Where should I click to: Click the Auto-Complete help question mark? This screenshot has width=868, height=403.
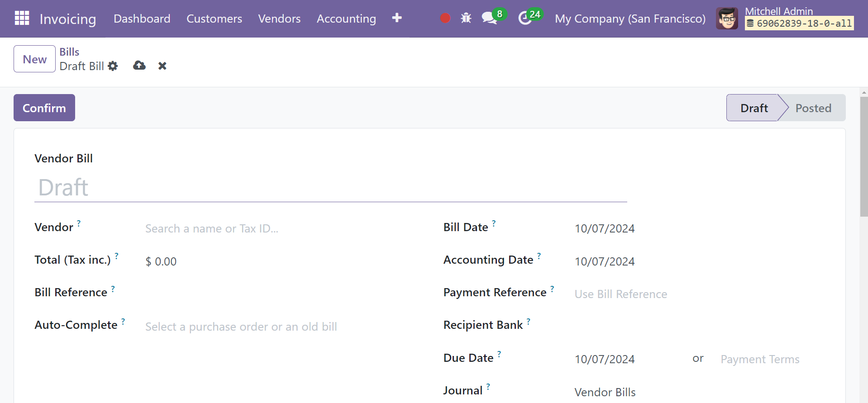click(x=123, y=321)
